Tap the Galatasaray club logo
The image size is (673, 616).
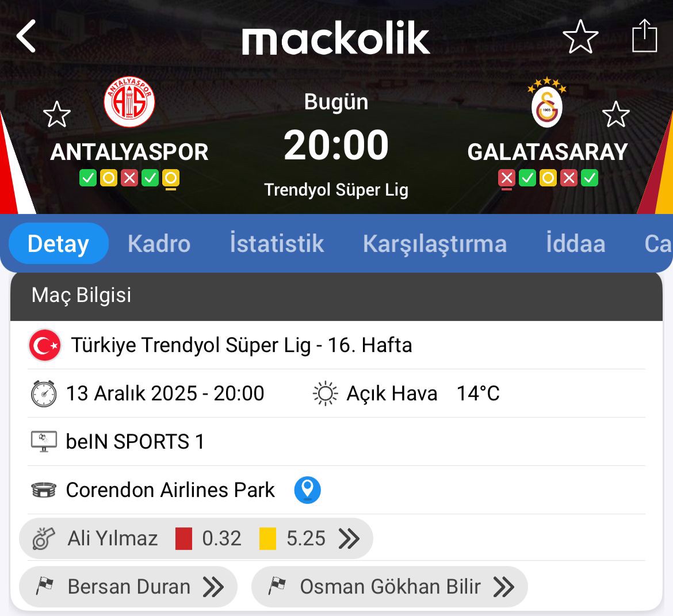[x=546, y=104]
